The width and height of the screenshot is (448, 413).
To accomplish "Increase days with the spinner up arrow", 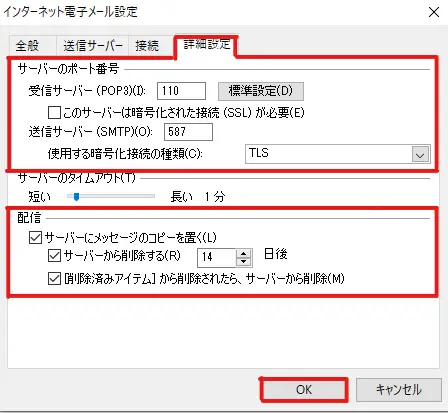I will pyautogui.click(x=244, y=254).
